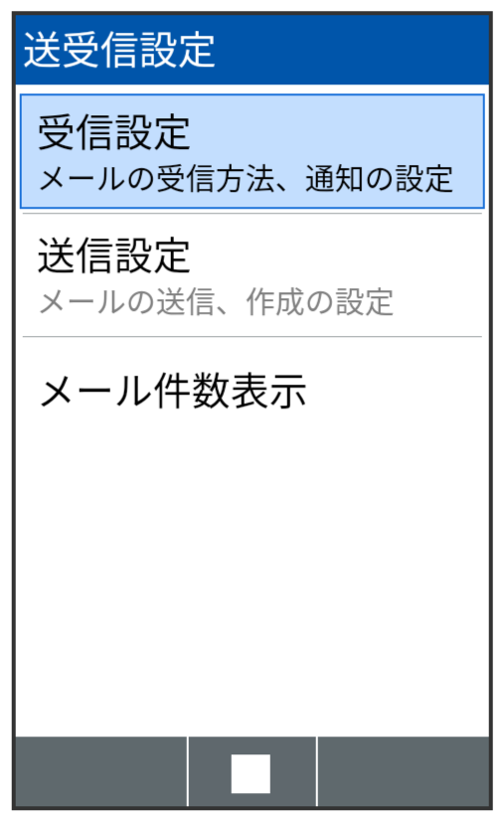The image size is (504, 821).
Task: Select メール件数表示 option
Action: tap(252, 391)
